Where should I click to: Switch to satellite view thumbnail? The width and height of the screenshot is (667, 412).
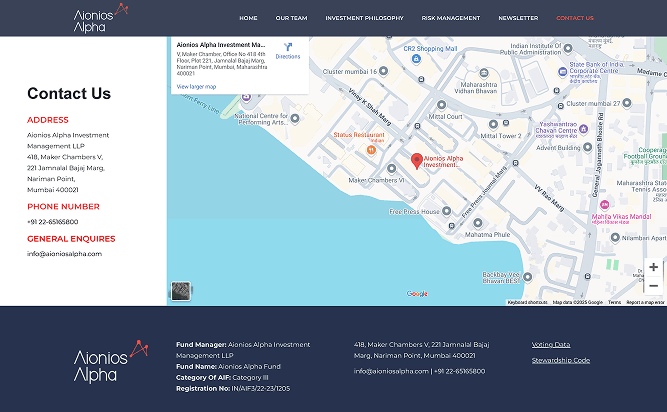pyautogui.click(x=181, y=291)
